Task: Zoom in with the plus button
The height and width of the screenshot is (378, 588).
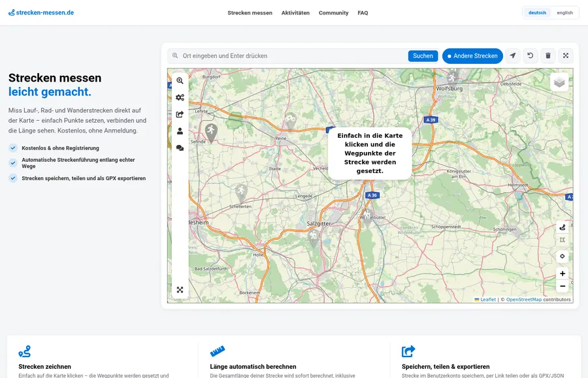Action: 562,274
